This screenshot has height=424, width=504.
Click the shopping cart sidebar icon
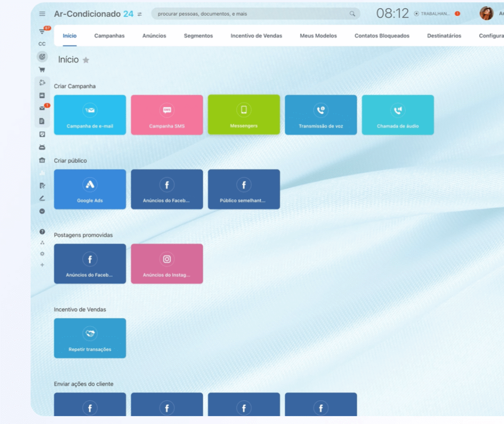pyautogui.click(x=42, y=69)
